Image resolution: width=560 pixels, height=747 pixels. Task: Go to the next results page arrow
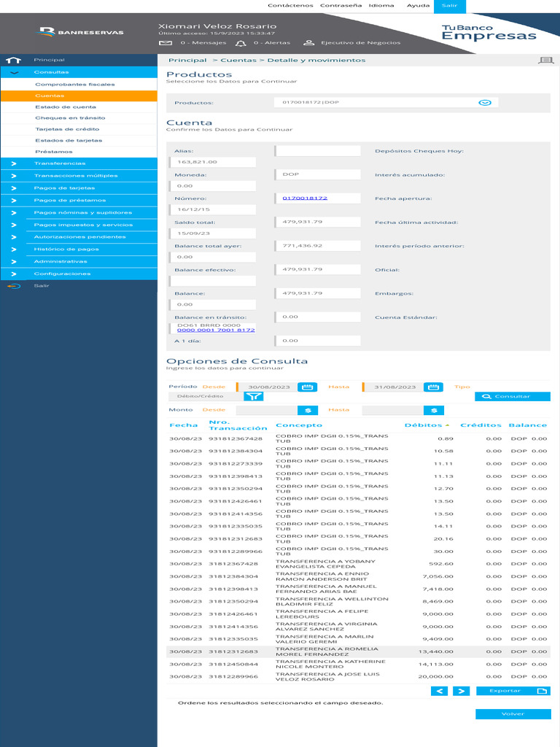click(461, 691)
